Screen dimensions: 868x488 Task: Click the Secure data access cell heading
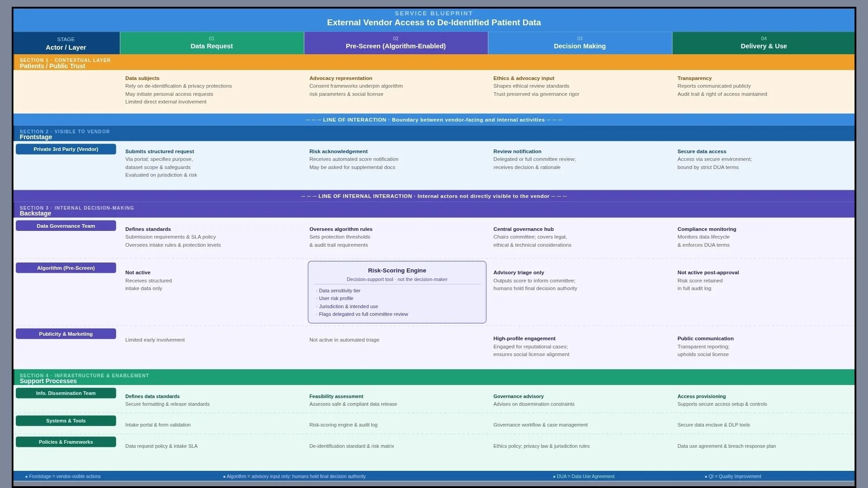(x=702, y=151)
